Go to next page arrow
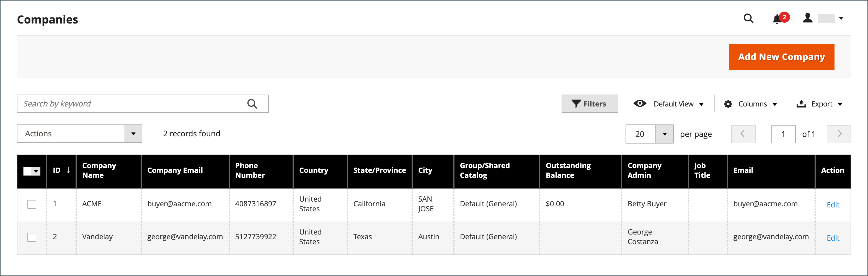Image resolution: width=868 pixels, height=276 pixels. pos(838,134)
